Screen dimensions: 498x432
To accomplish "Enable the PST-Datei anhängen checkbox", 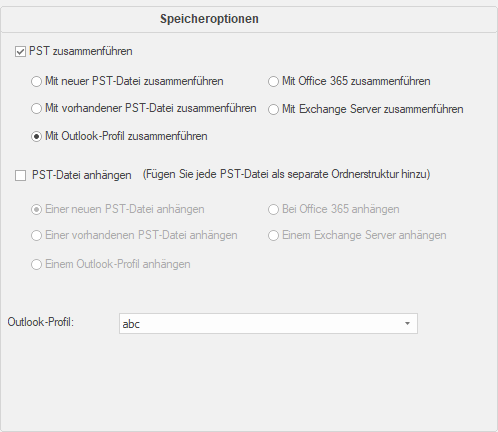I will tap(20, 175).
